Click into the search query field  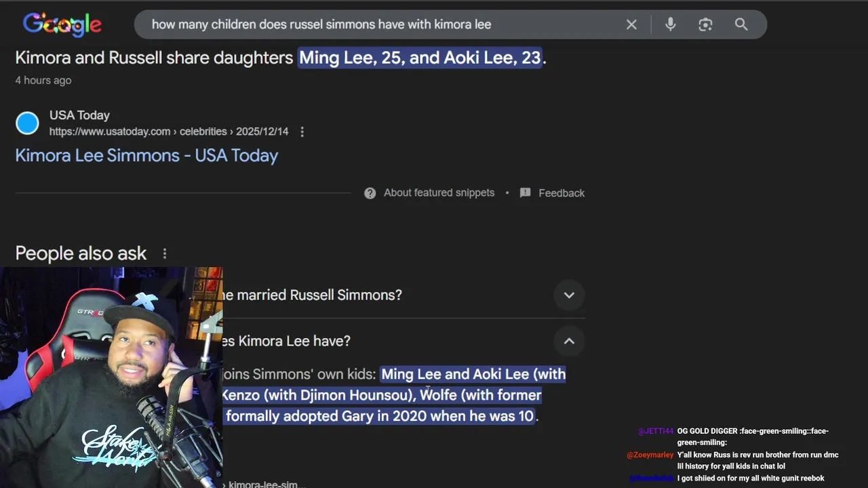[x=380, y=24]
